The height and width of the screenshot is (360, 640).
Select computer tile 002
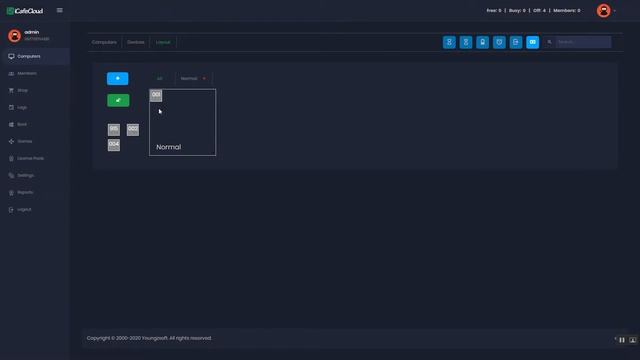133,130
